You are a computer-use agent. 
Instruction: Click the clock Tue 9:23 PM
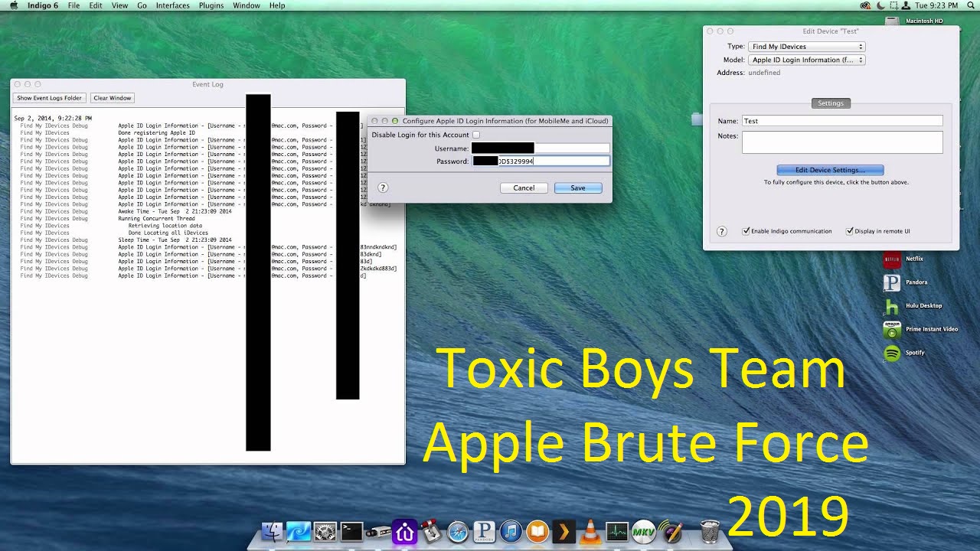(x=936, y=5)
